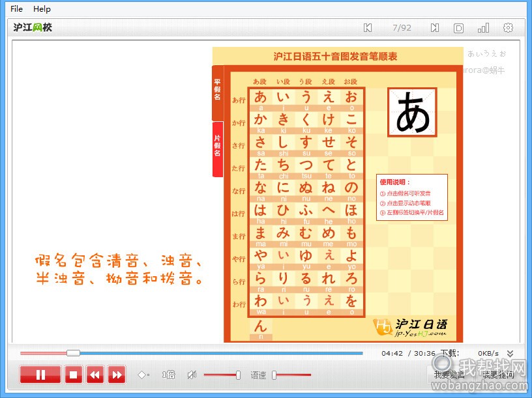The width and height of the screenshot is (532, 398).
Task: Click kana き in the chart
Action: pyautogui.click(x=284, y=119)
